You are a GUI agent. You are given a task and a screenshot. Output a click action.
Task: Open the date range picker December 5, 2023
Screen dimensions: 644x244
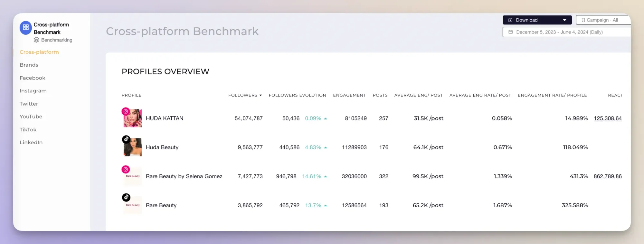(x=566, y=32)
